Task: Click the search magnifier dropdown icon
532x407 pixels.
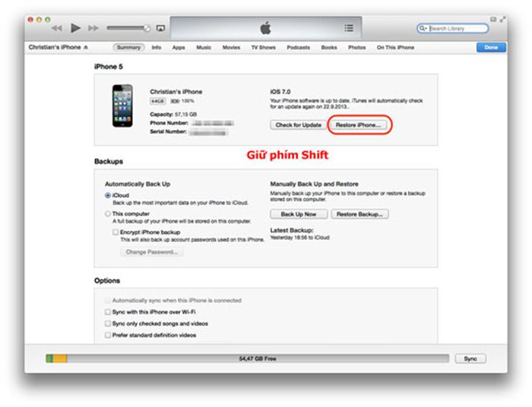Action: [423, 28]
